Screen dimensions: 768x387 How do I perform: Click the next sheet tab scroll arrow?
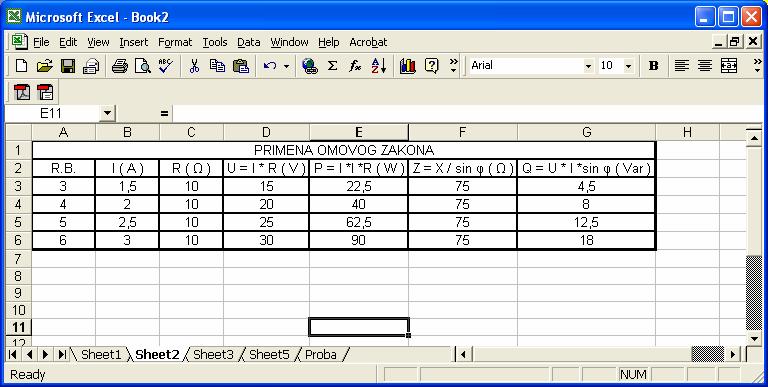pos(46,354)
